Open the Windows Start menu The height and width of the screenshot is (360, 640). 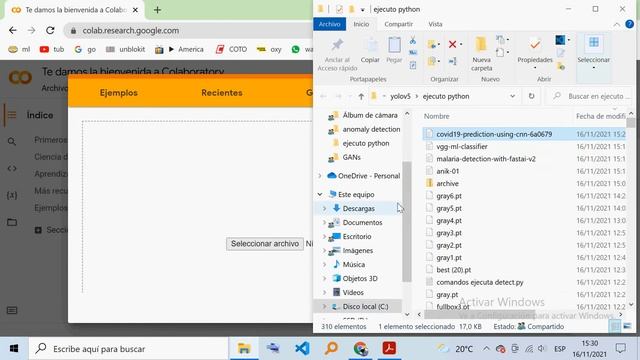pos(14,349)
